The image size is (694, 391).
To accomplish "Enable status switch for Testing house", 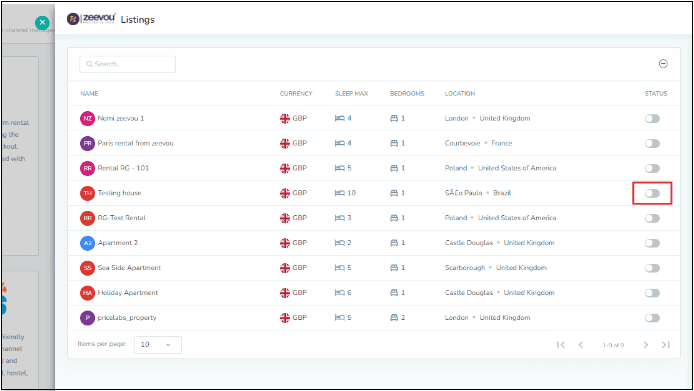I will [x=652, y=193].
